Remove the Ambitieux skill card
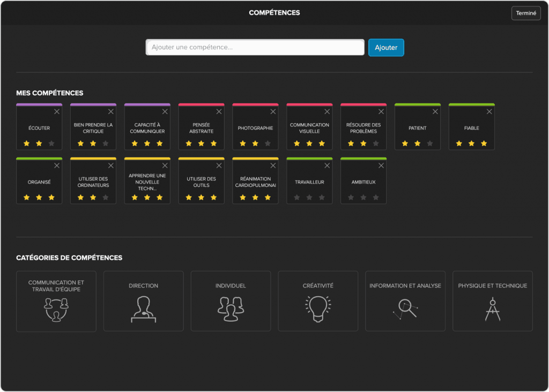The width and height of the screenshot is (549, 392). [381, 166]
